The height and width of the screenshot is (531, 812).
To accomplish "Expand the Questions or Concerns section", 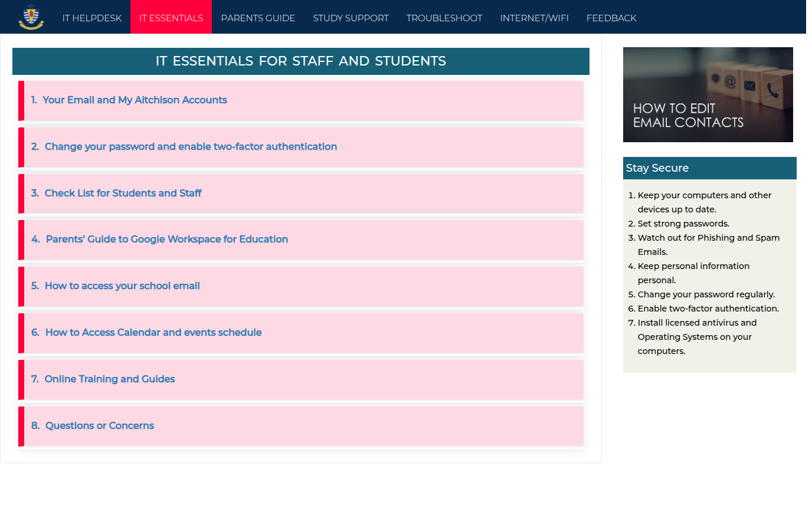I will 301,426.
